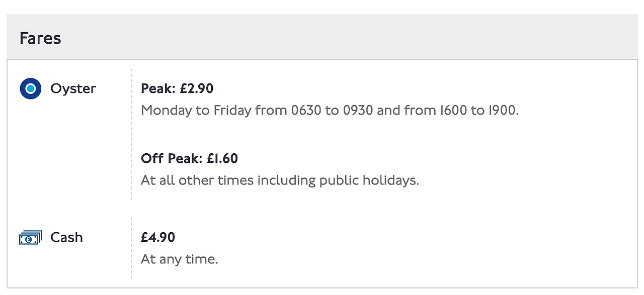
Task: Click the 'At any time.' description
Action: pos(179,259)
